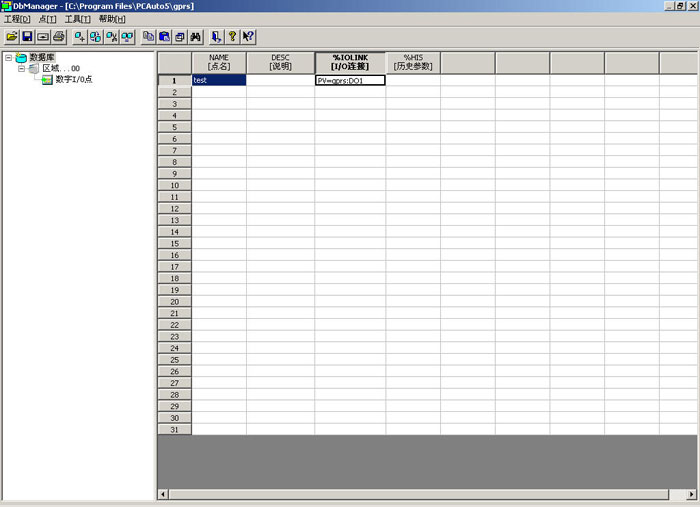Viewport: 700px width, 507px height.
Task: Click the PV=gprs:DO1 I/O link cell
Action: pos(350,80)
